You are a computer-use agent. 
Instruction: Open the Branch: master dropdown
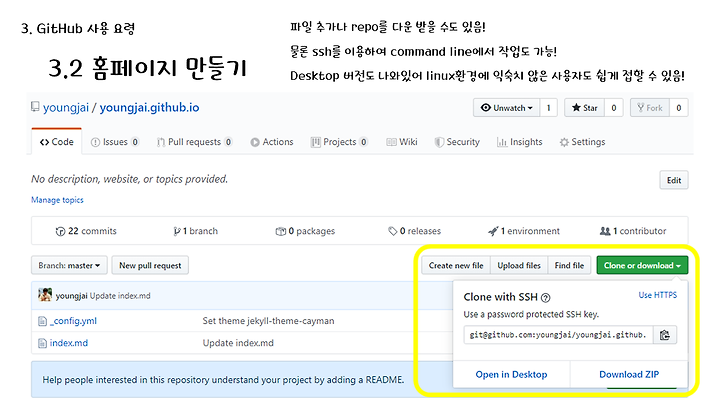coord(69,265)
